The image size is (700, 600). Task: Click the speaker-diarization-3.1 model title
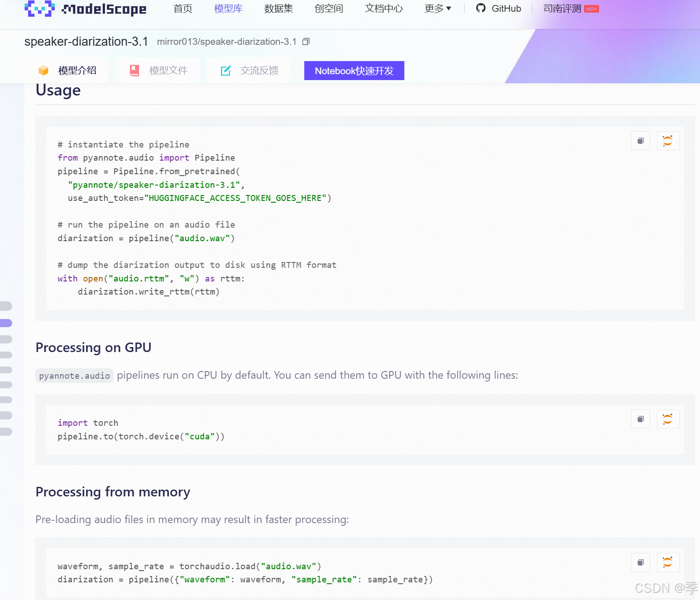pos(86,42)
